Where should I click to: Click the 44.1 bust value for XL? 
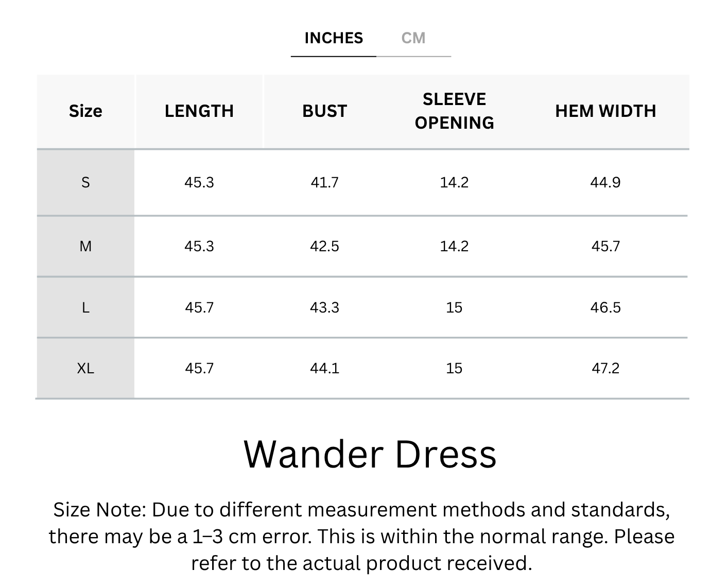(324, 368)
